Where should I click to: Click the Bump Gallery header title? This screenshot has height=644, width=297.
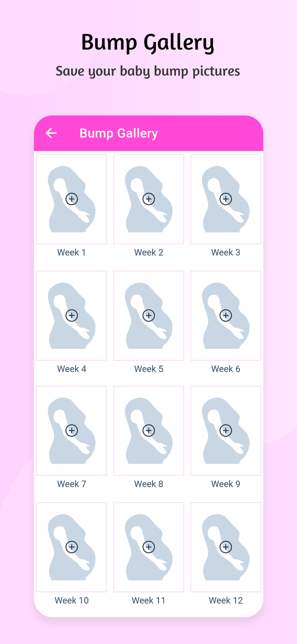coord(118,133)
